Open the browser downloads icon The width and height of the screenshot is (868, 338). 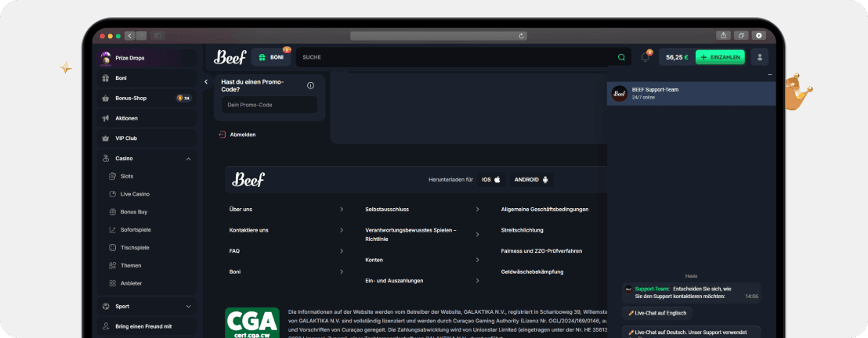pos(758,35)
